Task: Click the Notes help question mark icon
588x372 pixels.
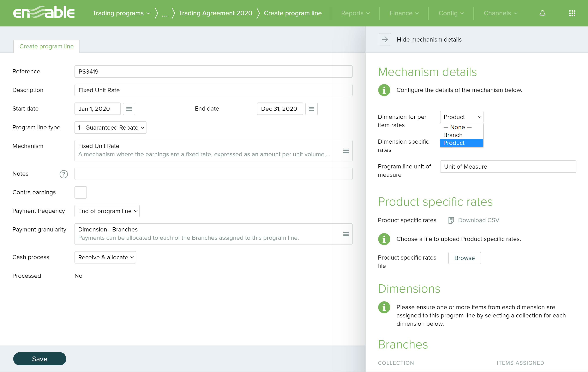Action: click(x=64, y=174)
